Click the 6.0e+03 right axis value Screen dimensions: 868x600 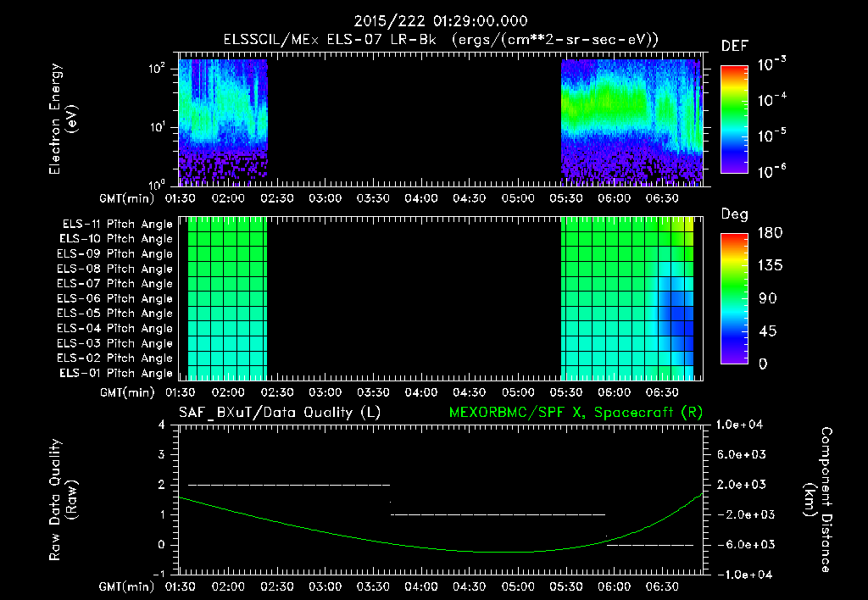(741, 455)
